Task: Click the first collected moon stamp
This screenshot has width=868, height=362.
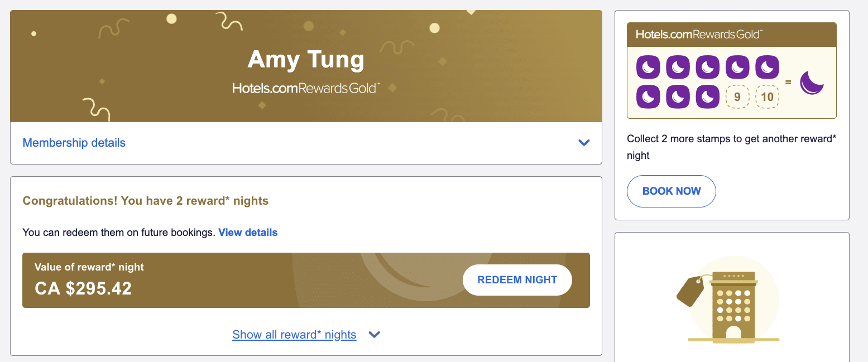Action: click(x=648, y=67)
